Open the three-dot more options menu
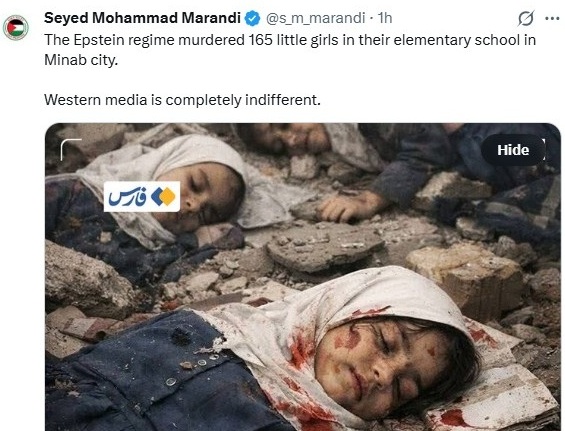 (x=552, y=18)
